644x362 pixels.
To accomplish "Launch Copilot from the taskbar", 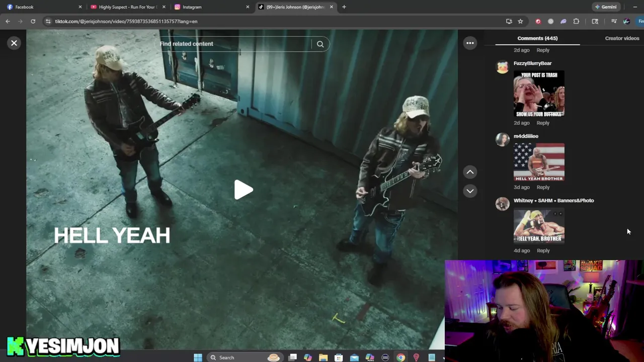I will pos(308,357).
